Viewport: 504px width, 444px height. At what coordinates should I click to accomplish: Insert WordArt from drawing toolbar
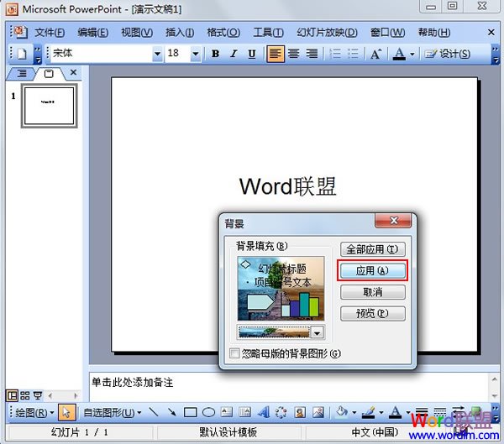pyautogui.click(x=264, y=412)
